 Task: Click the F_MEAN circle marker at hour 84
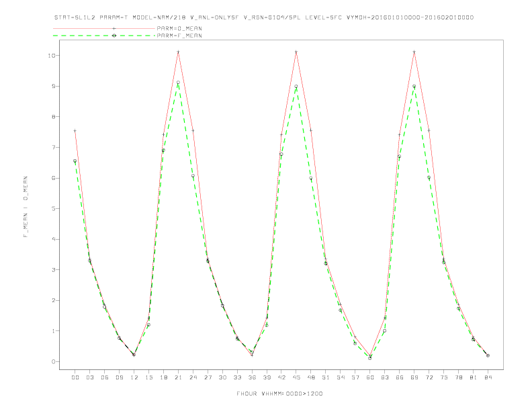[x=488, y=355]
